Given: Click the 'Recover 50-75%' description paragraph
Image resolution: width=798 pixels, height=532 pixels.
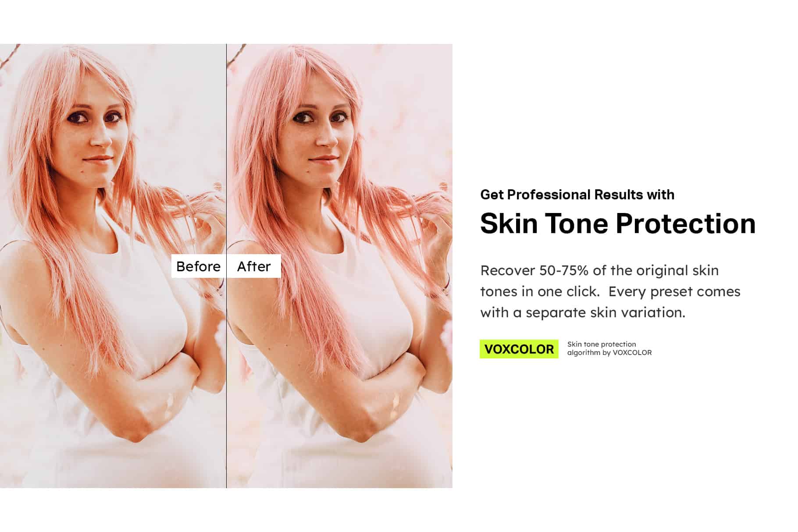Looking at the screenshot, I should pos(610,291).
